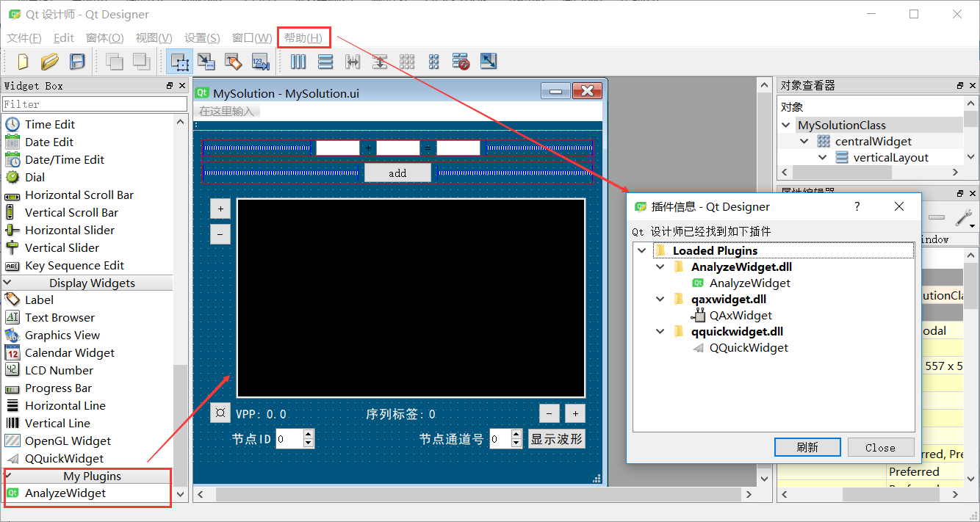This screenshot has width=980, height=522.
Task: Click the 窗口(W) window menu
Action: tap(252, 38)
